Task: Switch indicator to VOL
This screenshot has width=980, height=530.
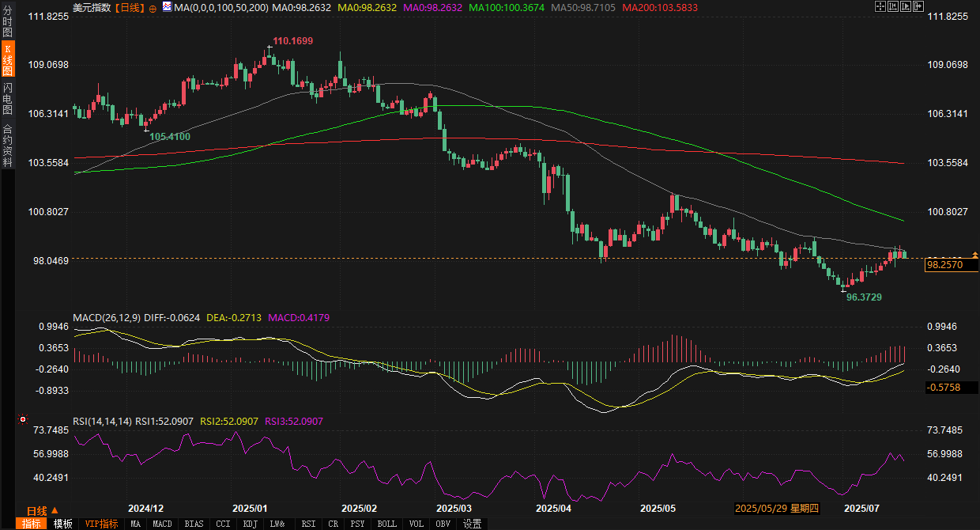Action: coord(416,524)
